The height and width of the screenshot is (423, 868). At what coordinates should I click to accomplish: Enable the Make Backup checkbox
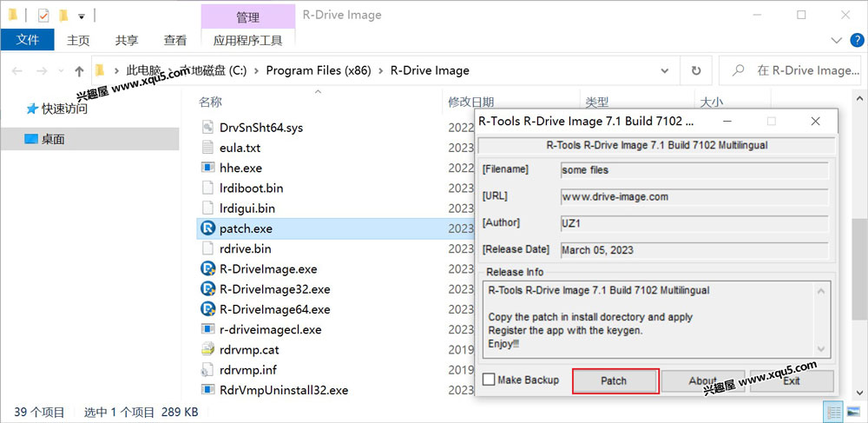pyautogui.click(x=489, y=380)
